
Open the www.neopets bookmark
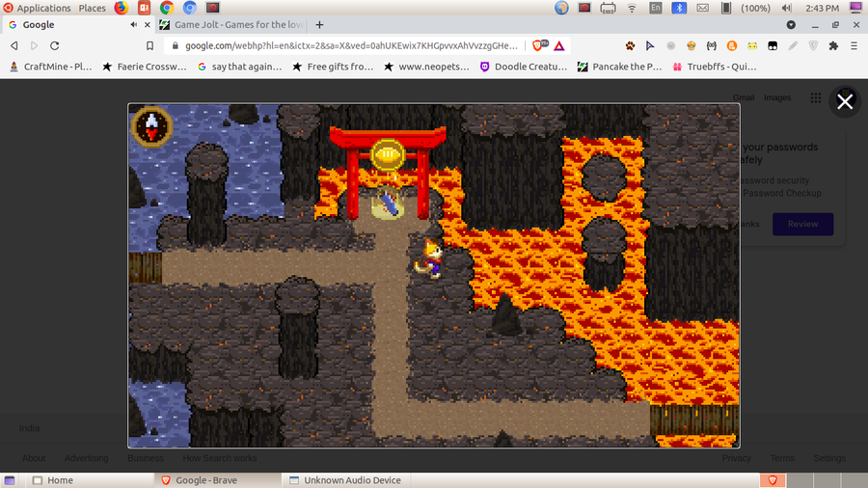[x=426, y=67]
